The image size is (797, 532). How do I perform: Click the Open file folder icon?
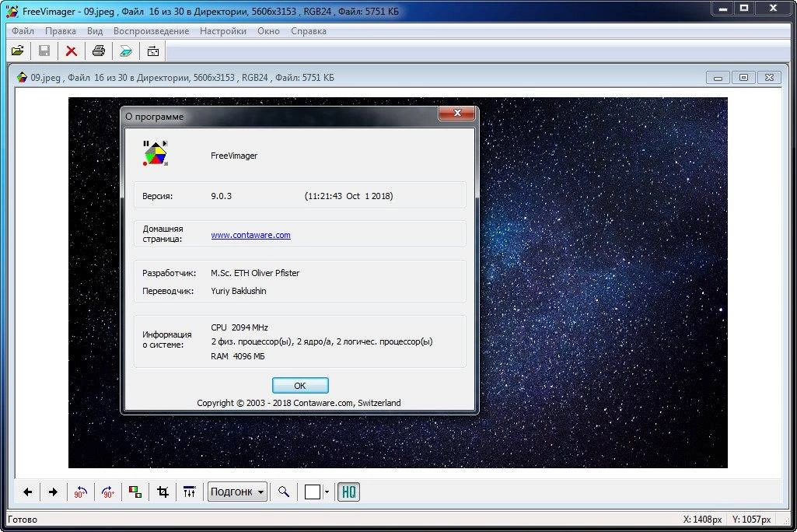tap(17, 51)
